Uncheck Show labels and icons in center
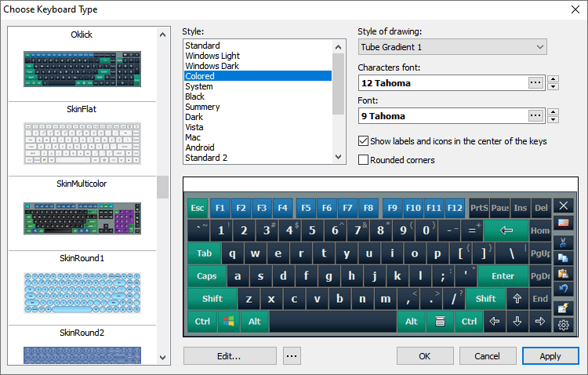This screenshot has width=588, height=375. [363, 141]
